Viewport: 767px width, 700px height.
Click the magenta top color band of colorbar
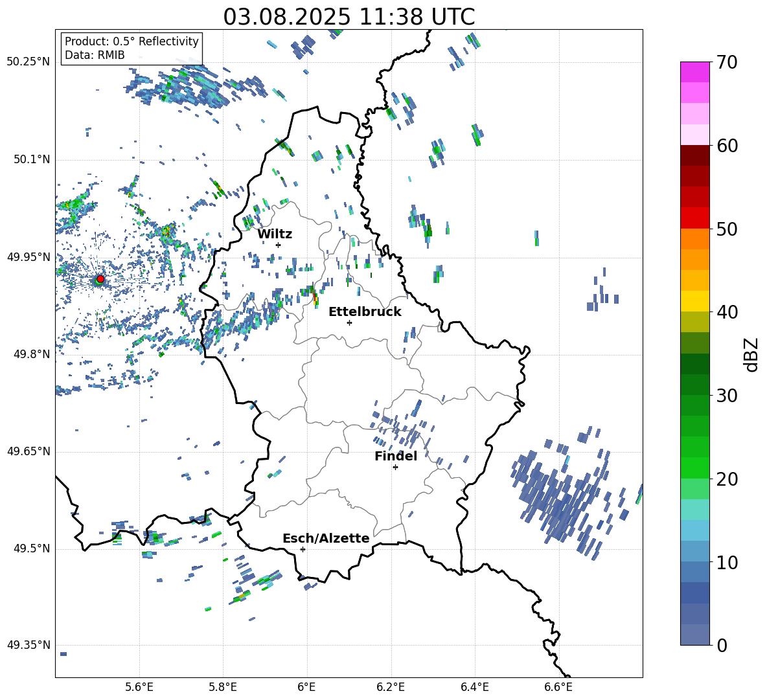694,72
